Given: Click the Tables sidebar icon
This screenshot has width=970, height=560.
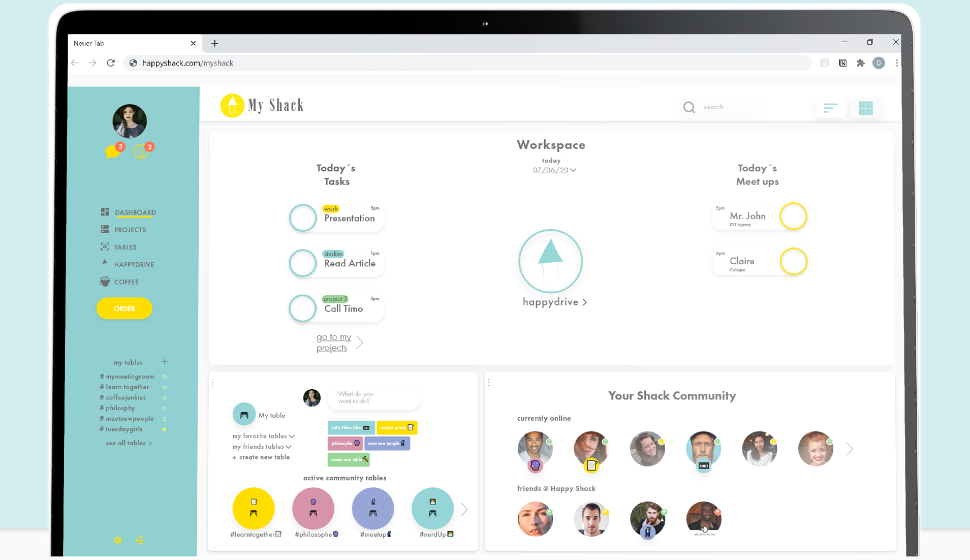Looking at the screenshot, I should pos(105,246).
